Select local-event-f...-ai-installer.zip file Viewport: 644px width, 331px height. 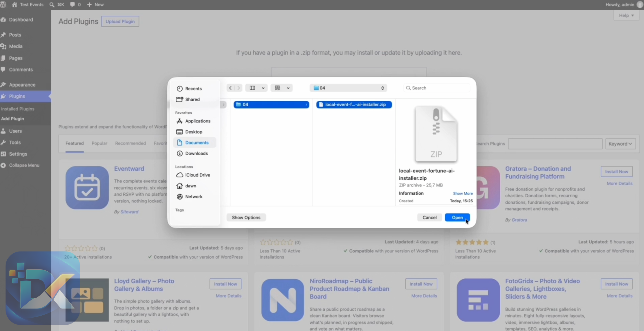(354, 105)
